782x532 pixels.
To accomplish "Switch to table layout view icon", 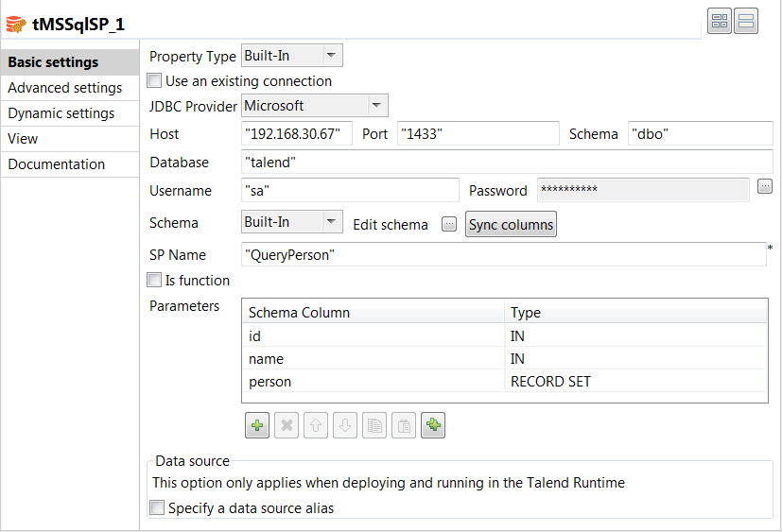I will pos(720,22).
